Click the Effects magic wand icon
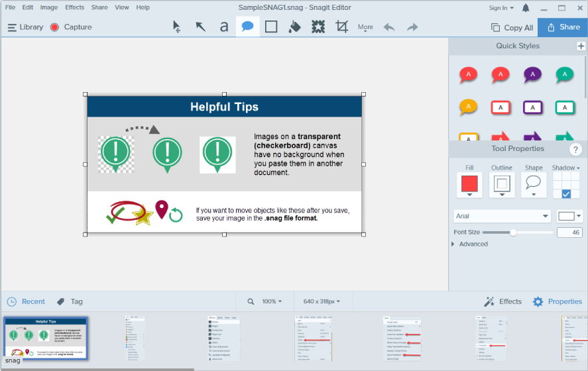Viewport: 588px width, 371px height. tap(489, 301)
